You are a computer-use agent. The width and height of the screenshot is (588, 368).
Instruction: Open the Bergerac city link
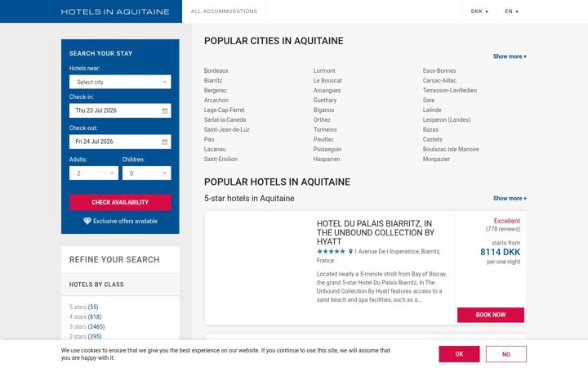216,90
